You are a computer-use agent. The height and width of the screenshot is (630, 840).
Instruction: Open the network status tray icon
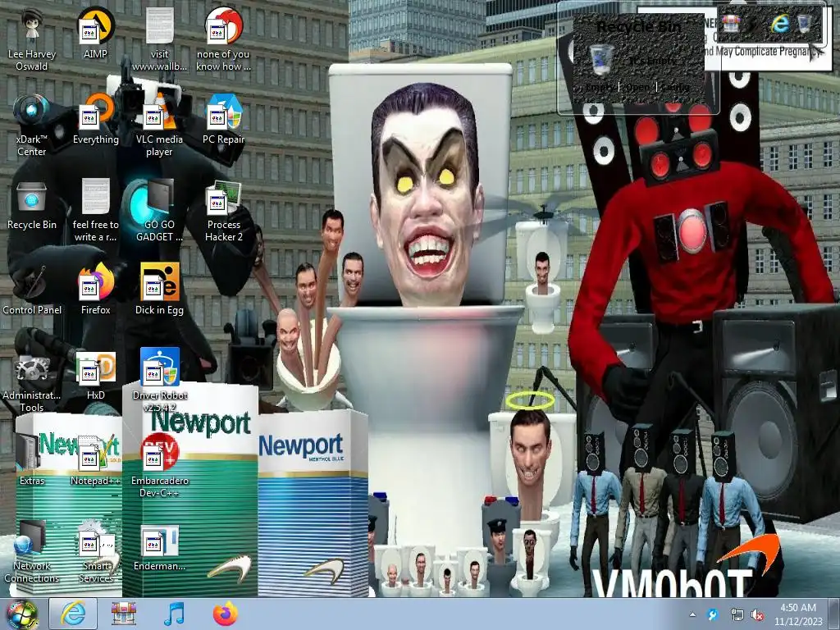(x=737, y=614)
